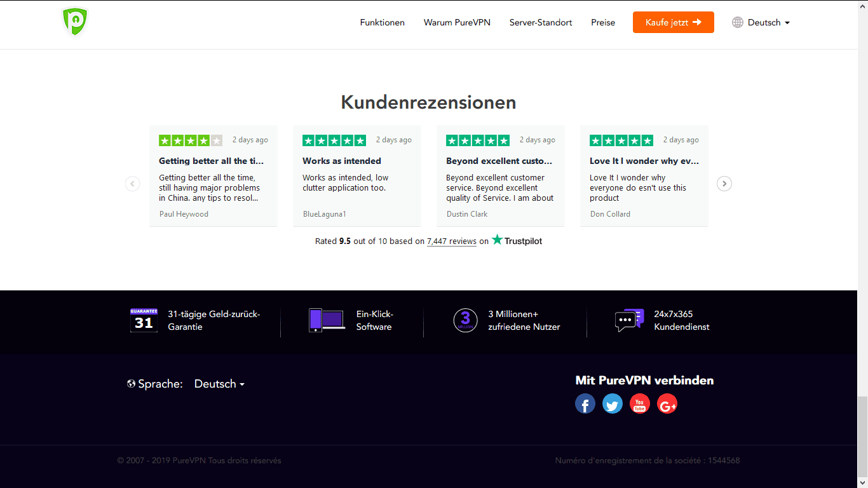Open the Facebook social icon
The image size is (868, 488).
pos(585,403)
